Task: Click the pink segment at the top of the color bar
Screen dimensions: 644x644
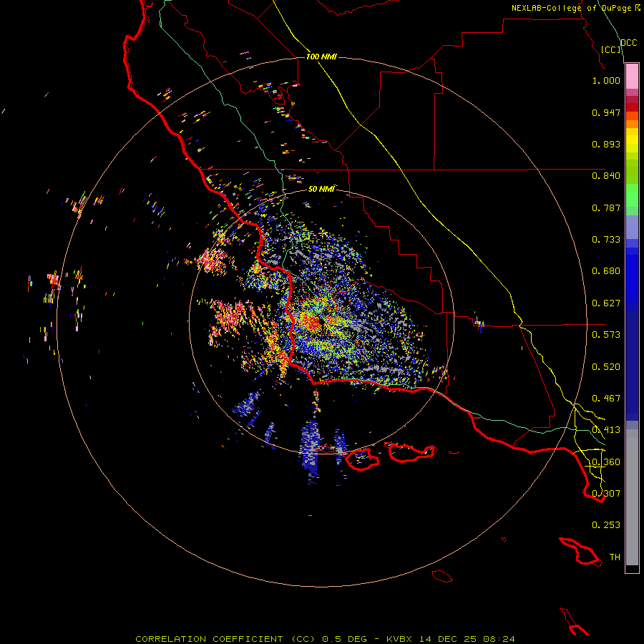Action: tap(632, 77)
